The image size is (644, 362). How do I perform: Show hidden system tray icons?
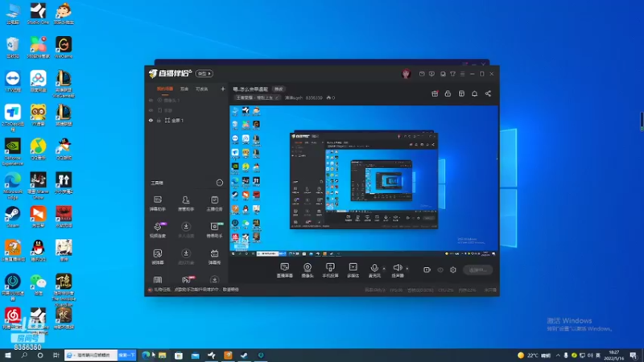(558, 356)
